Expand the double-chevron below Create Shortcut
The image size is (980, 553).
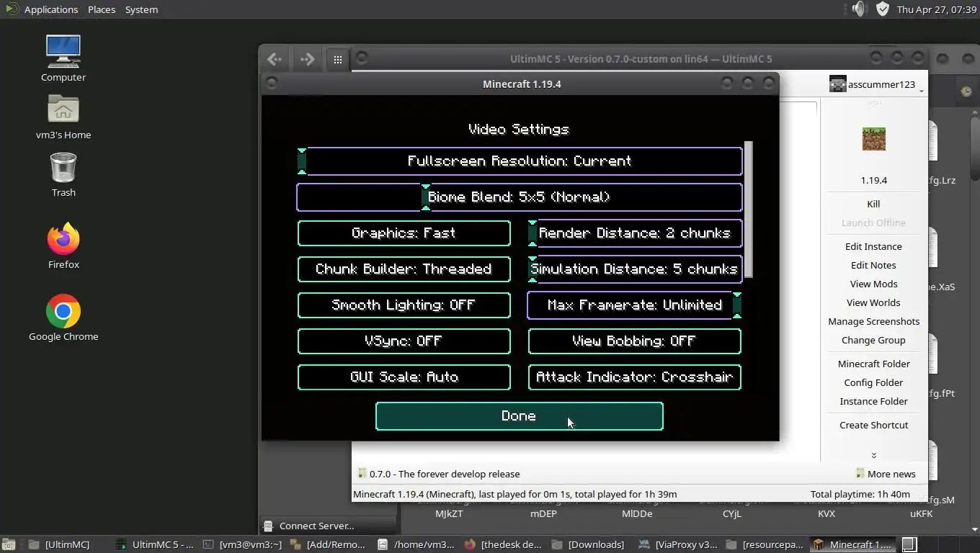click(873, 455)
